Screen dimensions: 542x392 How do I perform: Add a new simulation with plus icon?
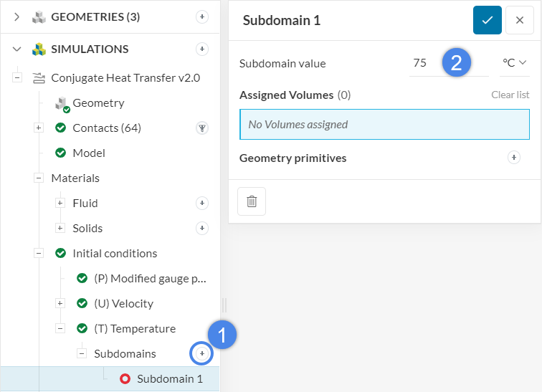click(202, 49)
